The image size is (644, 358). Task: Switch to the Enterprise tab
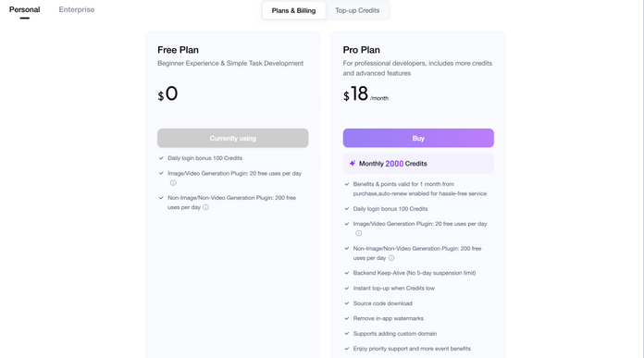click(x=77, y=9)
